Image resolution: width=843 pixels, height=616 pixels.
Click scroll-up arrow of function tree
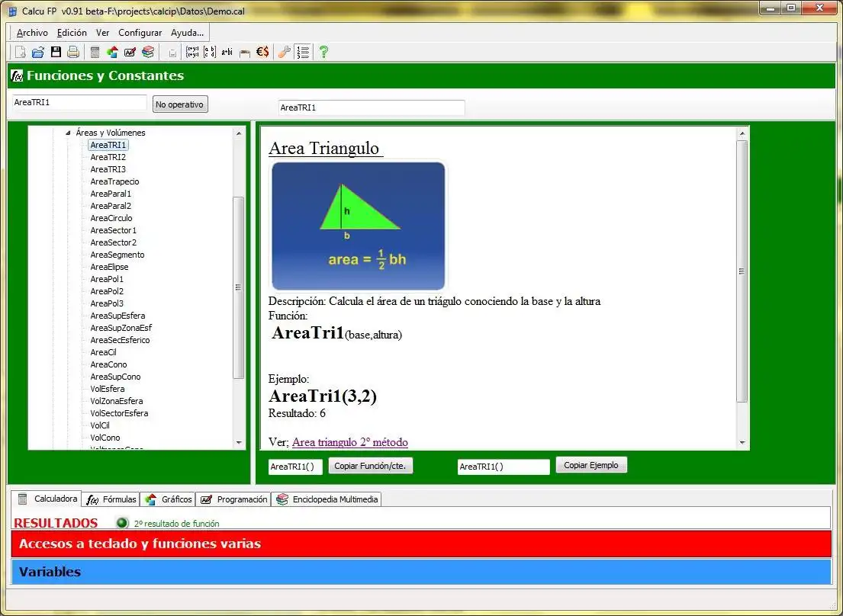[239, 133]
